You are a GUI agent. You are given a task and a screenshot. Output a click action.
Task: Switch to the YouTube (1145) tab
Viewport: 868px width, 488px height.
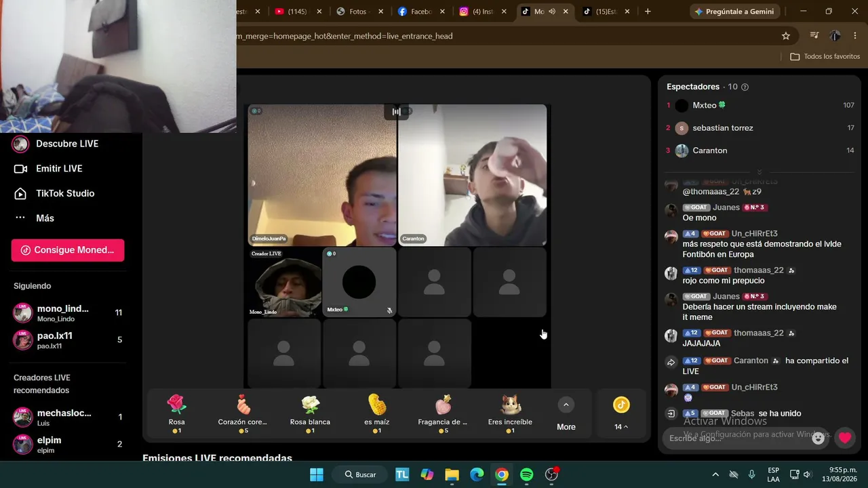coord(298,12)
